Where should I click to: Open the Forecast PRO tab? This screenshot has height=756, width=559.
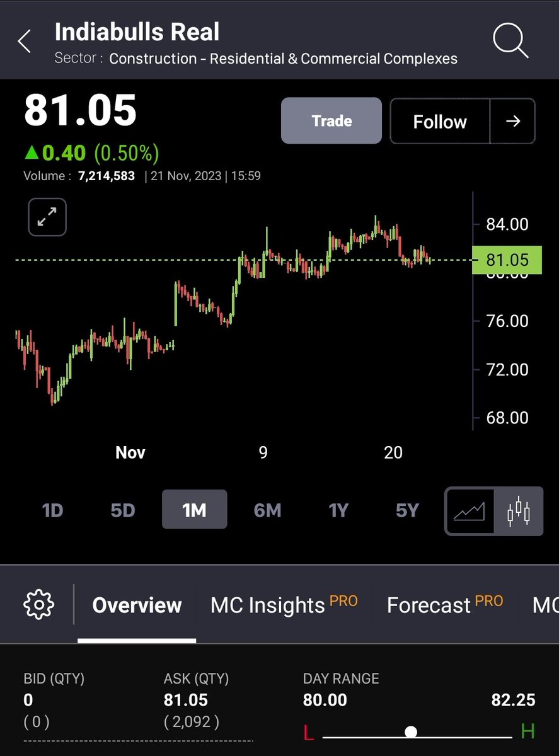445,605
